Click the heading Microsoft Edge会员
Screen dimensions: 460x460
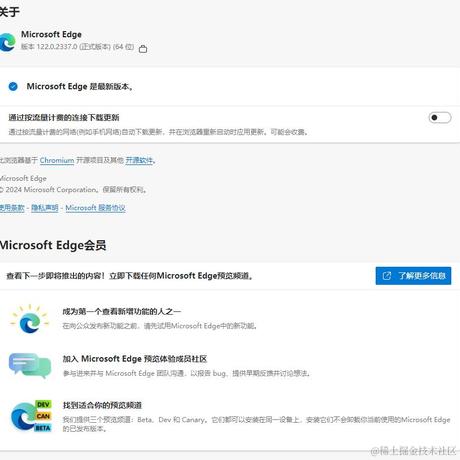pos(53,245)
